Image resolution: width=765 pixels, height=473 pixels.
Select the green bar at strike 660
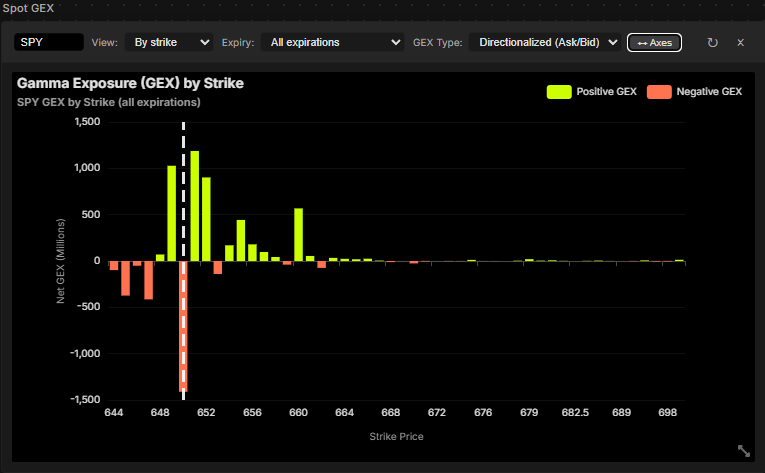pyautogui.click(x=298, y=234)
